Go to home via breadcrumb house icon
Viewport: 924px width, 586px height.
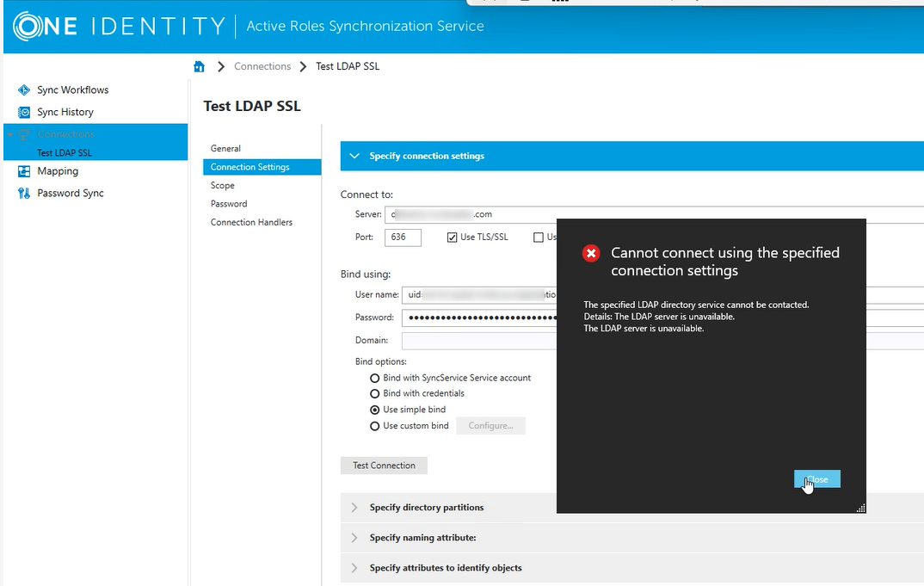[x=200, y=66]
